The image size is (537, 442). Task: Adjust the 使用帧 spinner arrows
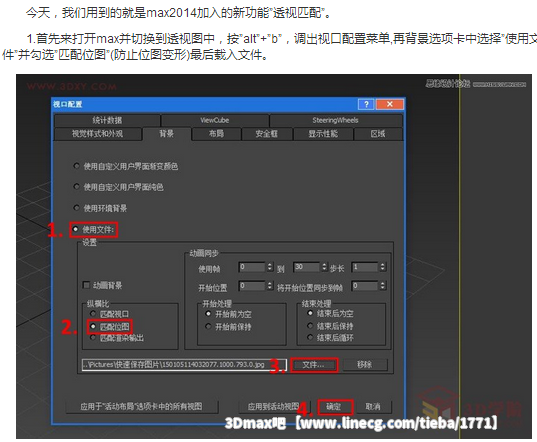(x=270, y=267)
